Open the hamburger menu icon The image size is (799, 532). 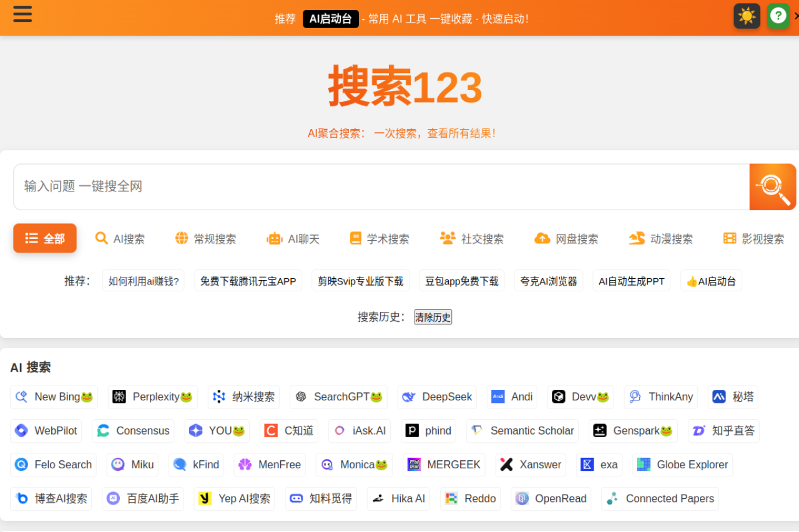[22, 14]
